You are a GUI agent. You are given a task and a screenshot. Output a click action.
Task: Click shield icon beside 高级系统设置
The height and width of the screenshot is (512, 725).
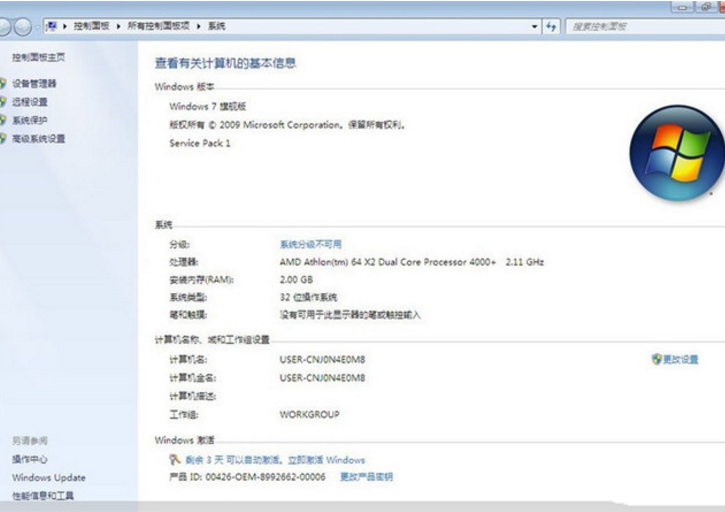tap(3, 138)
